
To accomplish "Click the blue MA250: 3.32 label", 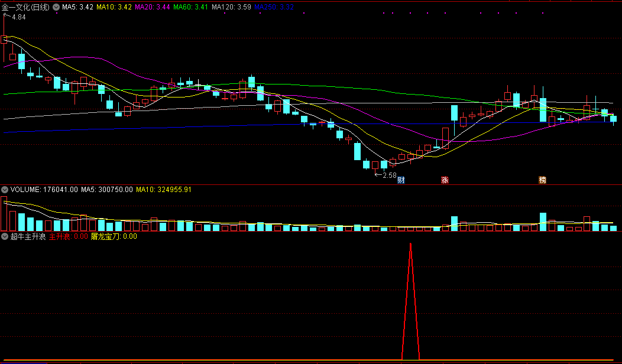I will pyautogui.click(x=274, y=7).
